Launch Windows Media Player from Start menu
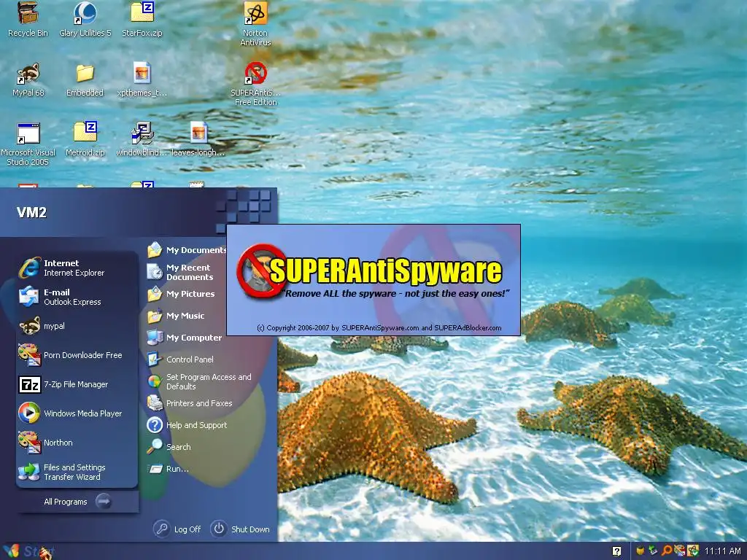 [x=77, y=413]
